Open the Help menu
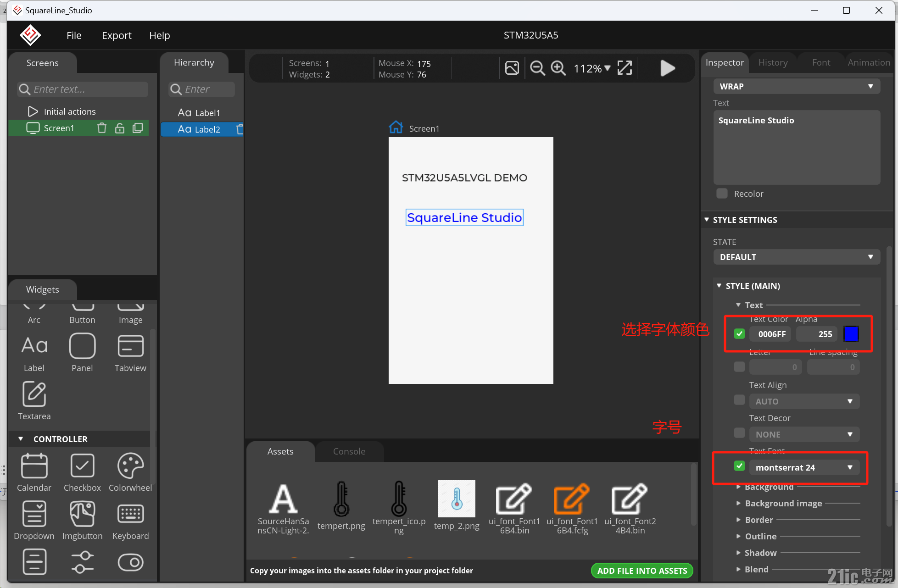Screen dimensions: 898x588 159,35
